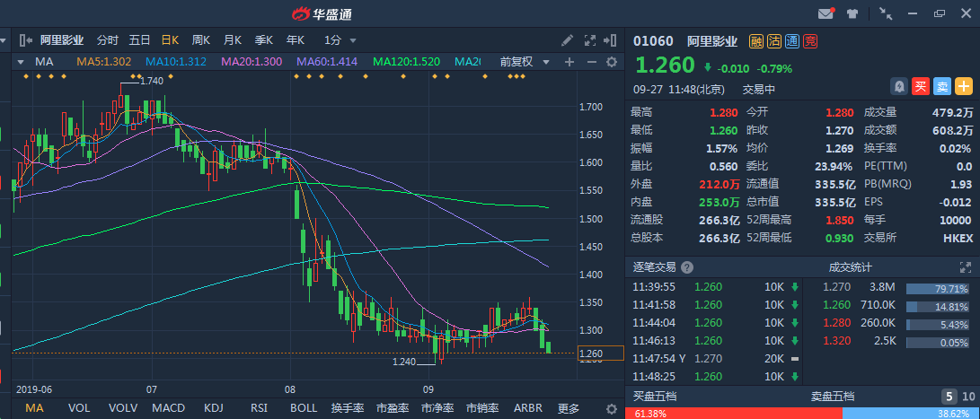Click the blue 卖 sell icon
Viewport: 980px width, 419px height.
click(942, 87)
